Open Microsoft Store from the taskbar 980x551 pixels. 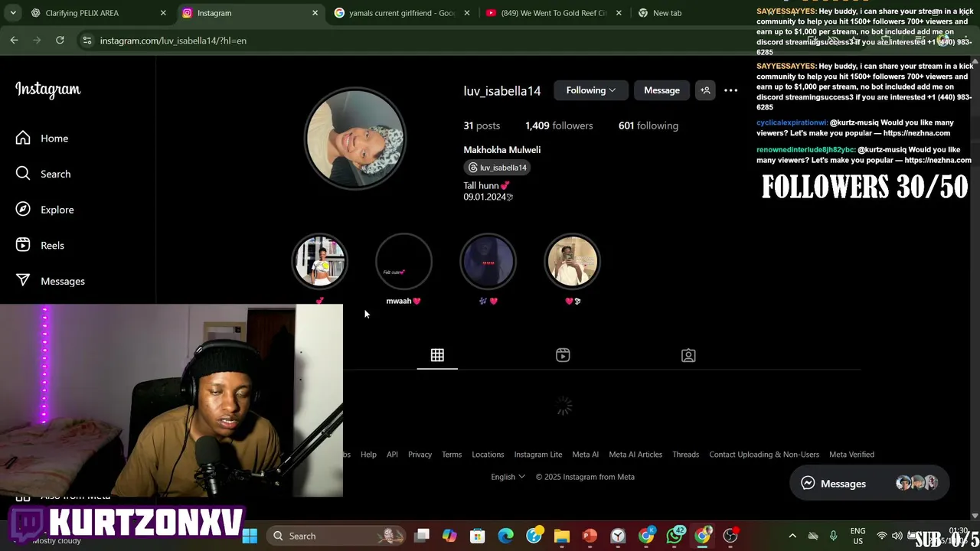[x=477, y=536]
